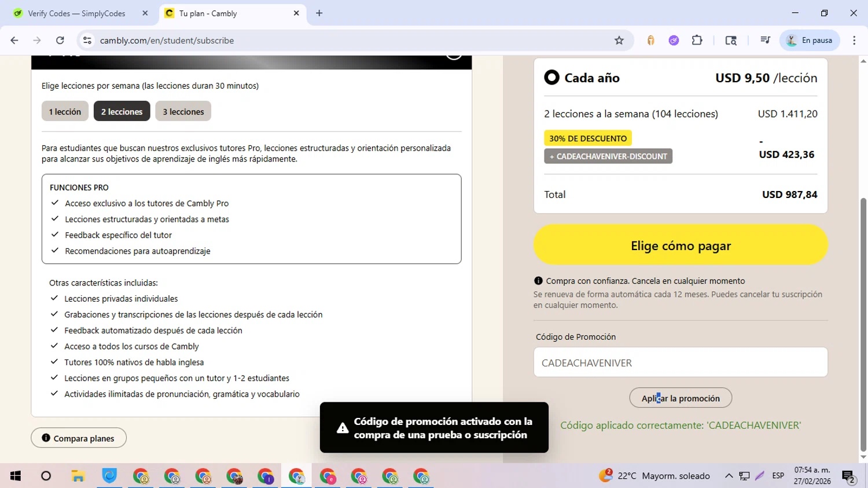
Task: Click the 'USD 1.411,20' price
Action: pyautogui.click(x=788, y=114)
